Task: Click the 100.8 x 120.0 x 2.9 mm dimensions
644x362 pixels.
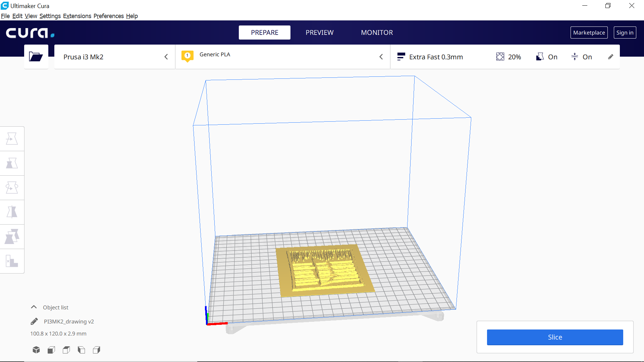Action: 58,334
